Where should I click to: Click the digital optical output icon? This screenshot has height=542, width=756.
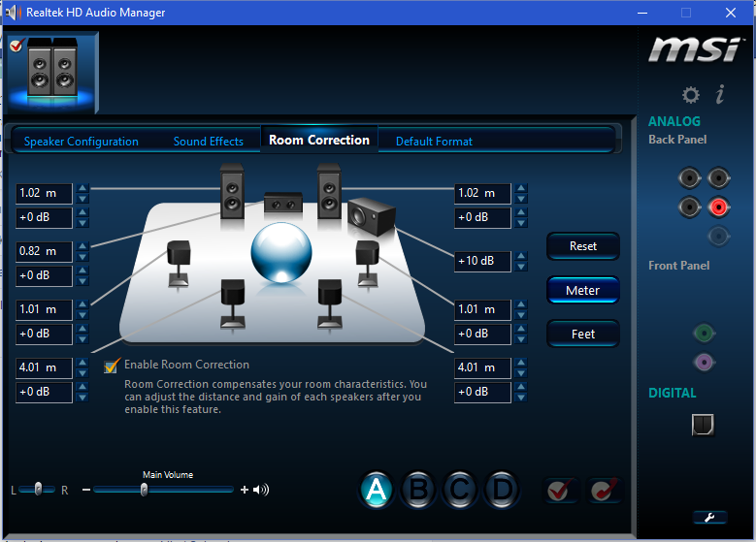click(702, 424)
